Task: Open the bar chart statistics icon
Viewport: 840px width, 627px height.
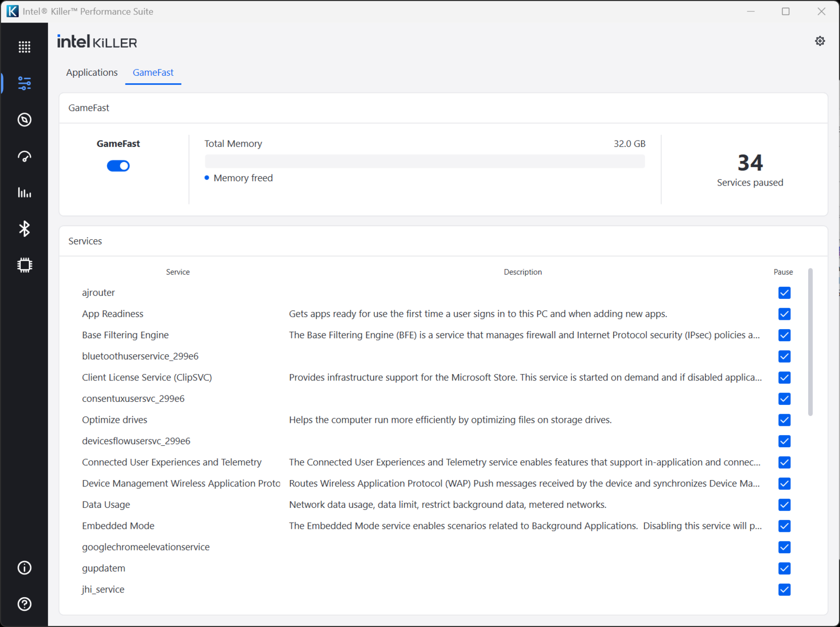Action: [x=25, y=193]
